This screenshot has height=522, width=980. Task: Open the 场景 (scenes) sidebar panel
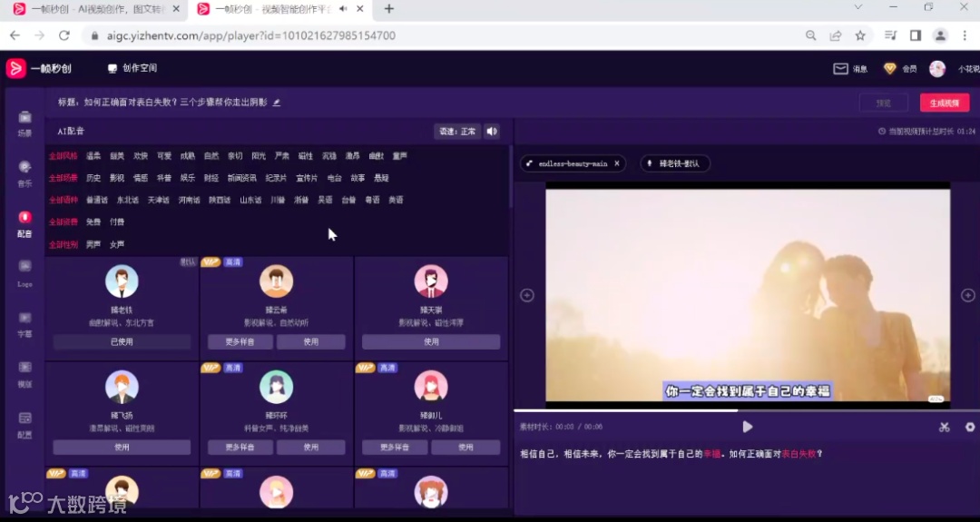click(x=24, y=123)
